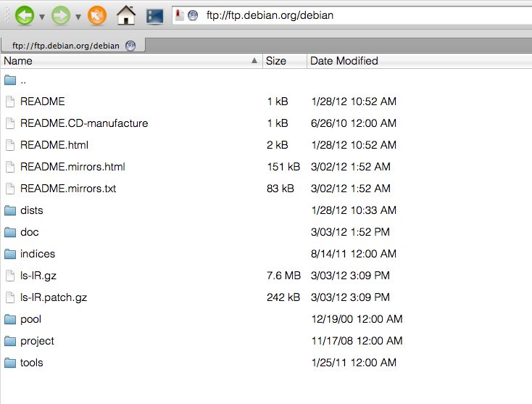The image size is (532, 404).
Task: Click the toolbar drag handle grip
Action: click(7, 15)
